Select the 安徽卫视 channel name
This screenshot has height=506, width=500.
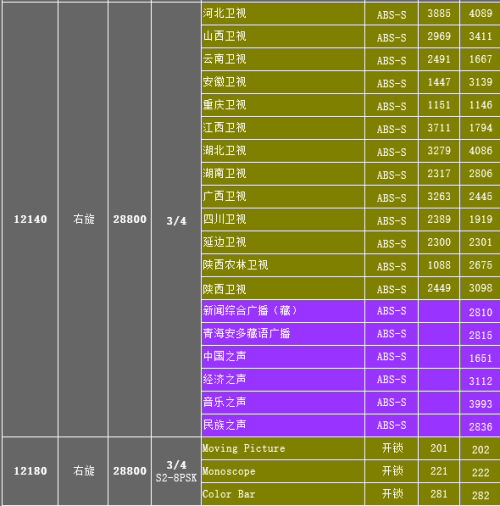224,82
